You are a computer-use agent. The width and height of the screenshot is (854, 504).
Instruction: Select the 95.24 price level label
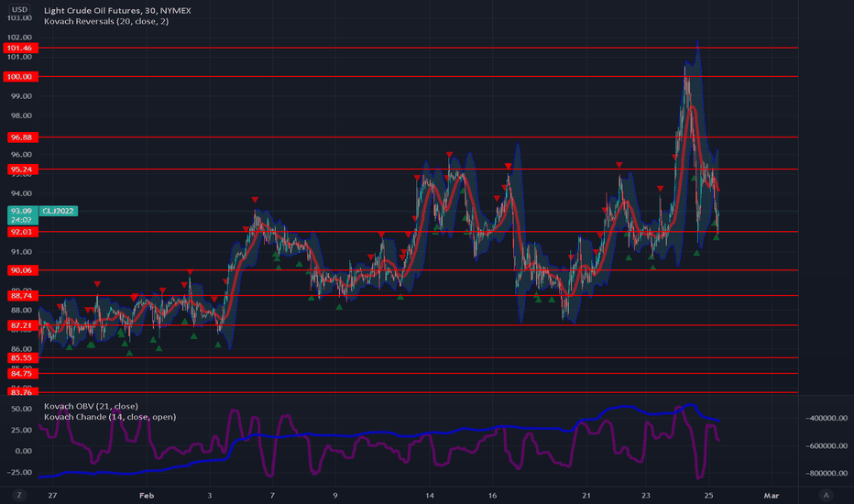pyautogui.click(x=22, y=170)
